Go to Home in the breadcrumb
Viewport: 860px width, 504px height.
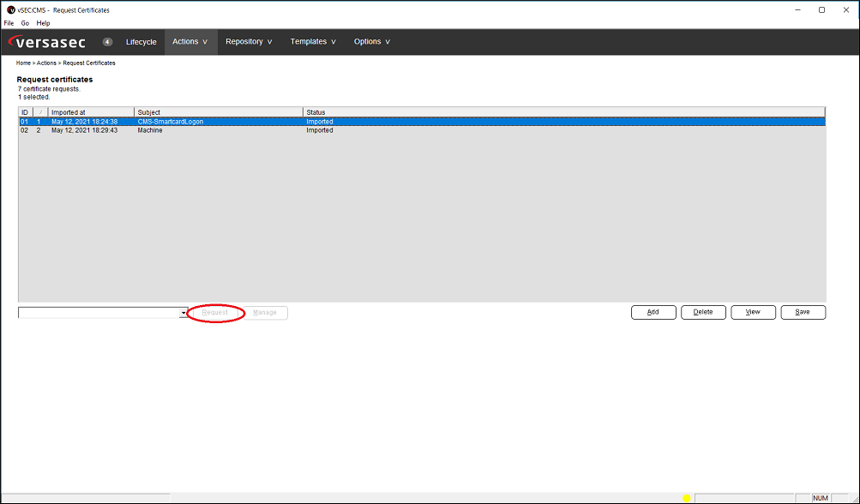coord(23,63)
